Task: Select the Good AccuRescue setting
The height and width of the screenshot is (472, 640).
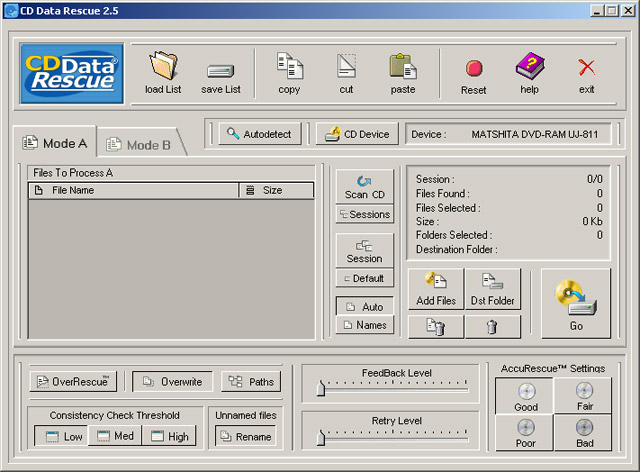Action: [524, 396]
